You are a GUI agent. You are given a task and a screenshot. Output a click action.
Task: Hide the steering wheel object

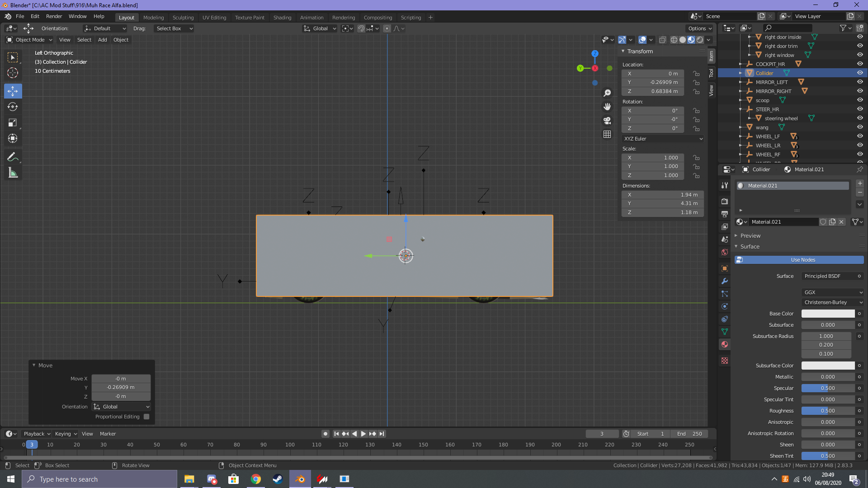(860, 118)
